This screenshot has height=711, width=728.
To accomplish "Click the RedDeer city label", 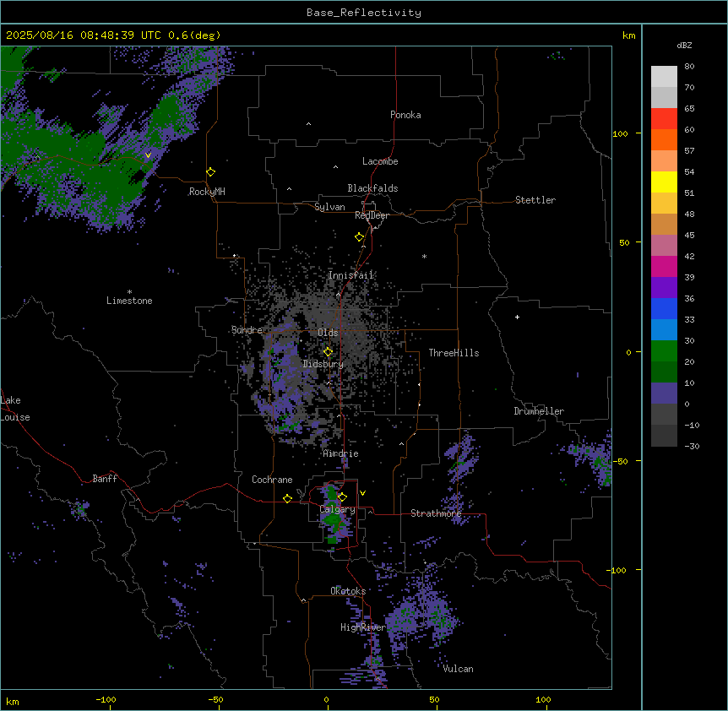I will pos(372,215).
